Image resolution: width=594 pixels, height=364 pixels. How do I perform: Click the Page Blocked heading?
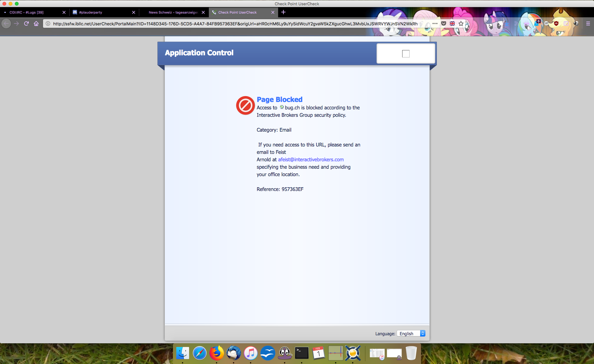point(280,99)
